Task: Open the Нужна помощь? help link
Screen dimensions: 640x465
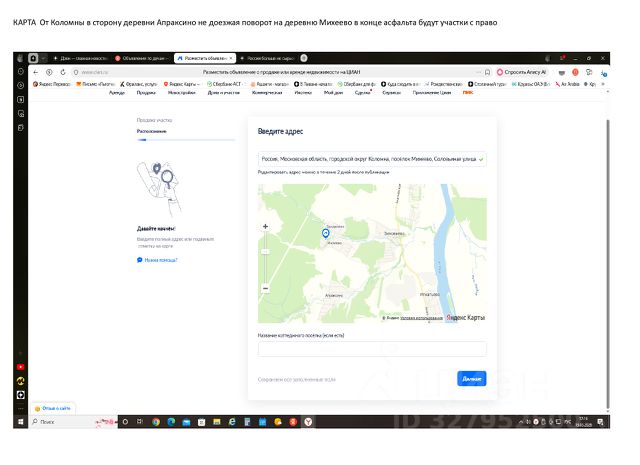Action: coord(157,260)
